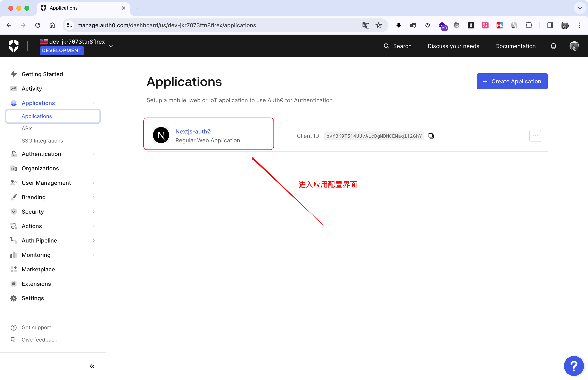The image size is (588, 380).
Task: Open the user avatar menu
Action: click(574, 46)
